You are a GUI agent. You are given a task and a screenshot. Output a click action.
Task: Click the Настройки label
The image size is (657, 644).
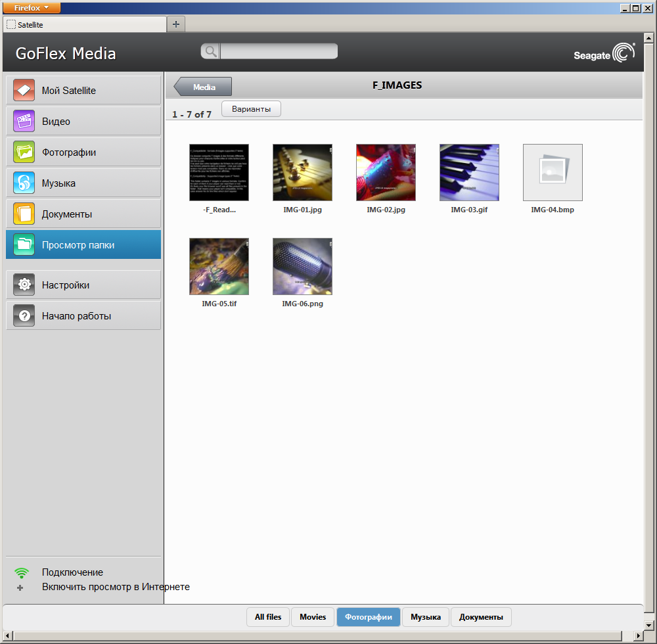[65, 285]
